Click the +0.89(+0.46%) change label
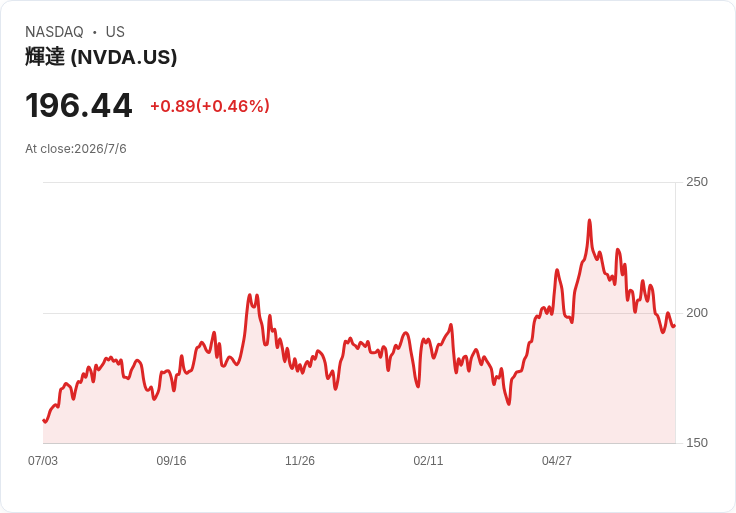736x513 pixels. (210, 106)
